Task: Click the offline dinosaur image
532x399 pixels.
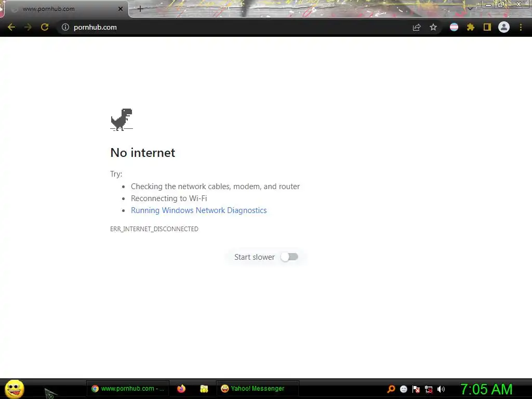Action: 122,119
